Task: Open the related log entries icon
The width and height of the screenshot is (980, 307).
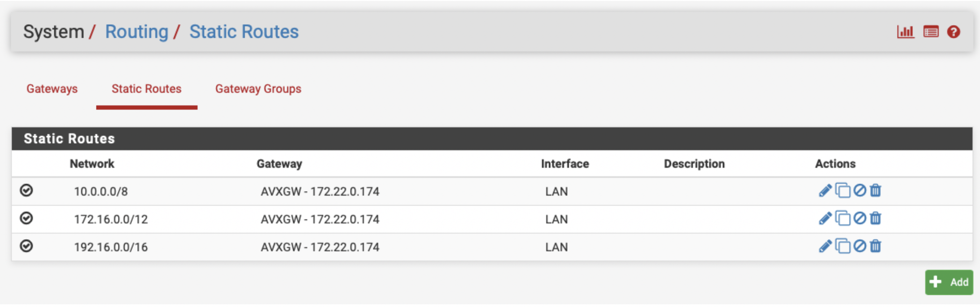Action: [x=931, y=32]
